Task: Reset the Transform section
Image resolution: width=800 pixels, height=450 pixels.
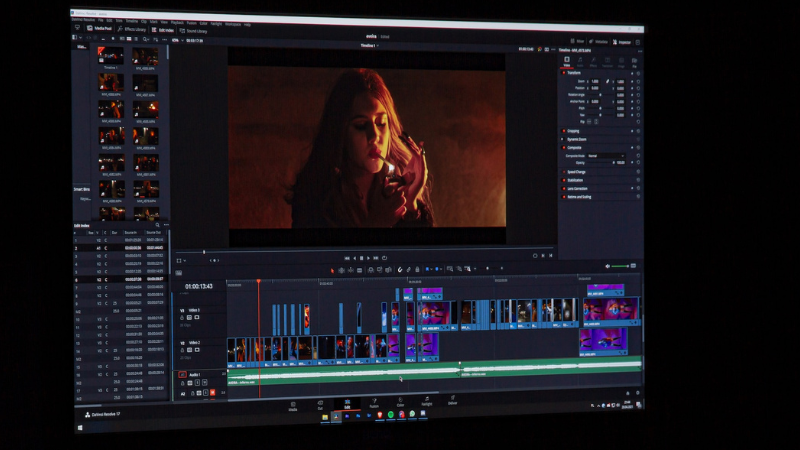Action: (638, 74)
